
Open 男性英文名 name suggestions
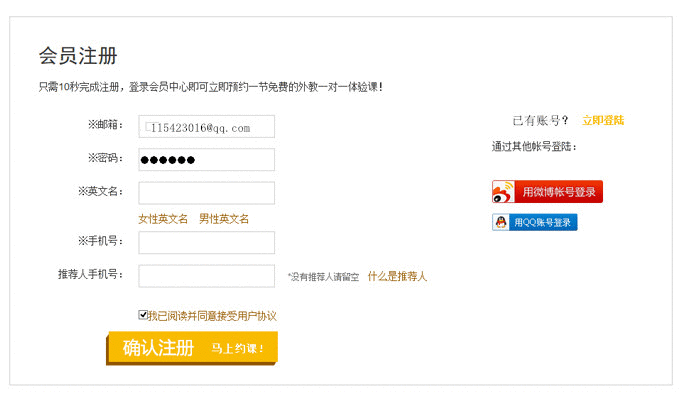click(x=224, y=219)
